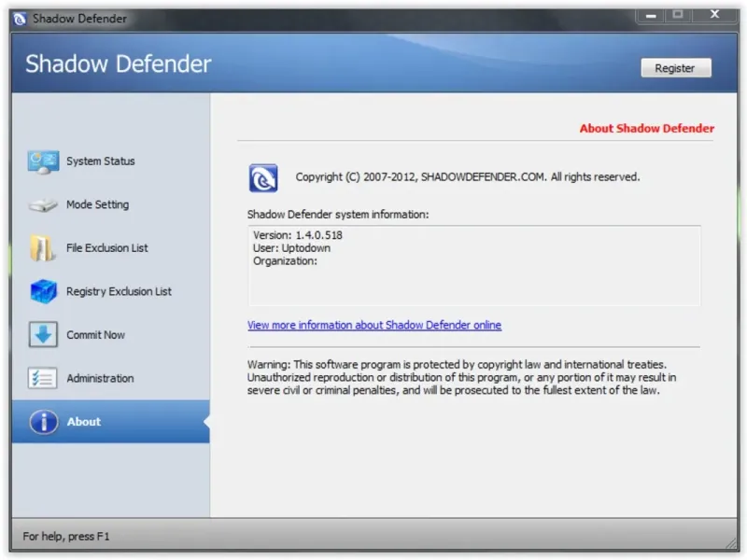Click the Organization: line
Viewport: 747px width, 560px height.
click(x=285, y=261)
